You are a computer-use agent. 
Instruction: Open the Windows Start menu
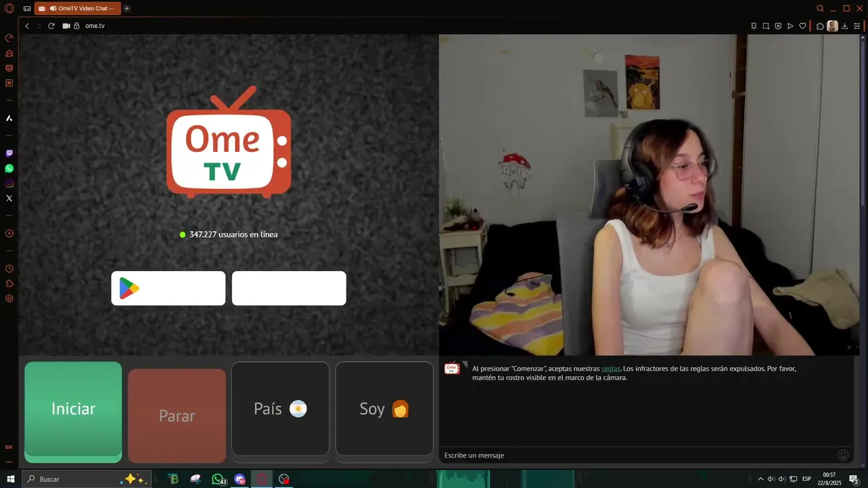[11, 479]
